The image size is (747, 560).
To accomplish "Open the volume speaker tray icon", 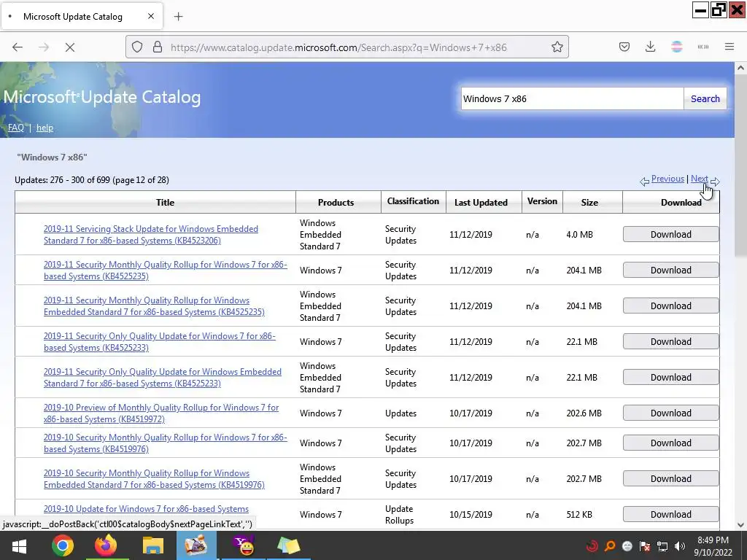I will (679, 546).
